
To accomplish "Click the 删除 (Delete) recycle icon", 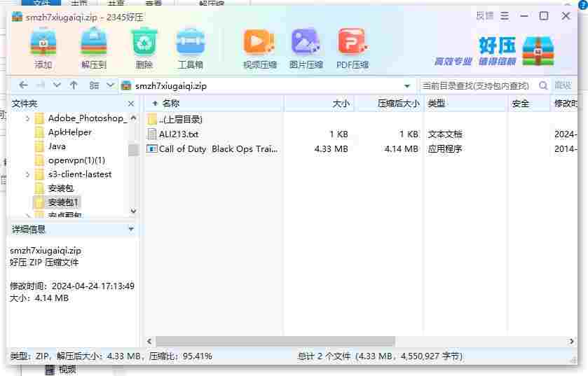I will coord(144,42).
